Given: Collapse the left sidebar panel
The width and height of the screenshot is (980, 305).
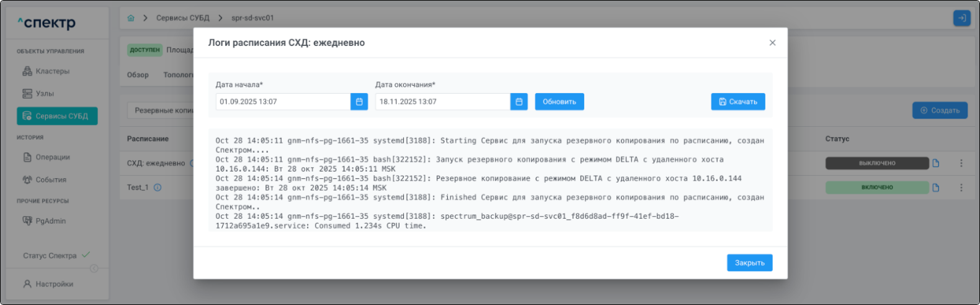Looking at the screenshot, I should (94, 268).
